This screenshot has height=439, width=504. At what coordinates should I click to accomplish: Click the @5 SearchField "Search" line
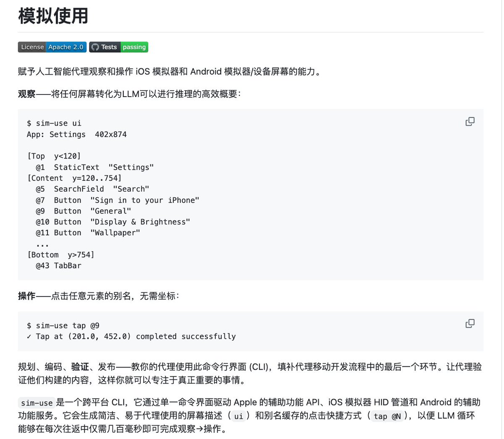[x=92, y=189]
